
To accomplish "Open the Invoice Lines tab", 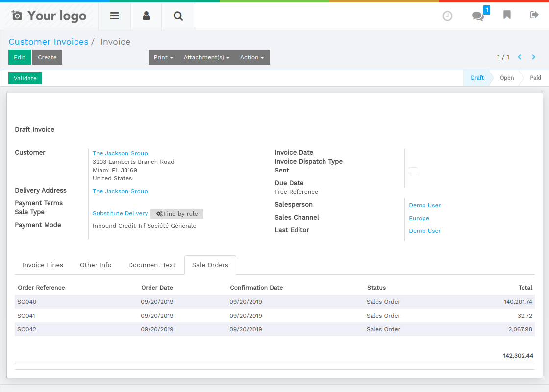I will click(x=43, y=265).
